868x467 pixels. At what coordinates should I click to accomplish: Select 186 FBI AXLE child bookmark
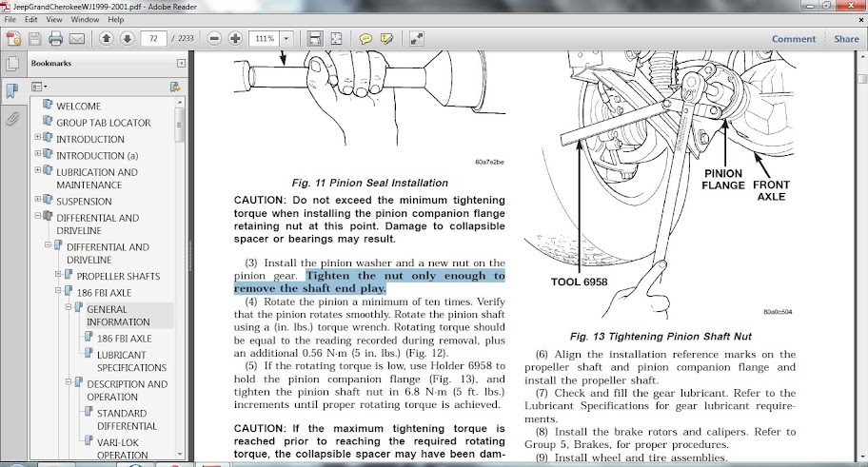click(x=124, y=338)
